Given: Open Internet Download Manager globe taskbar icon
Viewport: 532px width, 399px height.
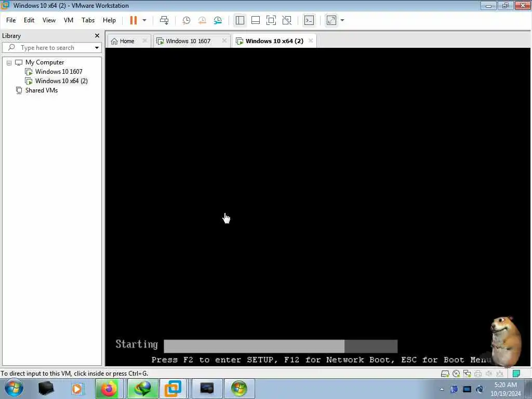Looking at the screenshot, I should tap(143, 389).
